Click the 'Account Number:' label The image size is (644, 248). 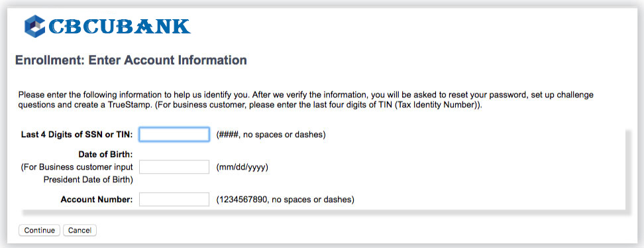97,200
